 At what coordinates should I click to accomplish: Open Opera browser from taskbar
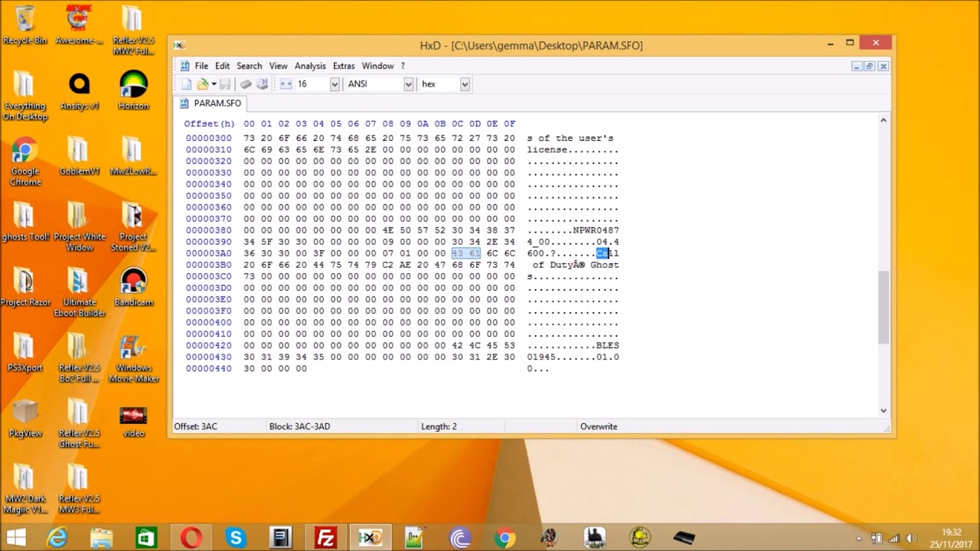(x=191, y=538)
